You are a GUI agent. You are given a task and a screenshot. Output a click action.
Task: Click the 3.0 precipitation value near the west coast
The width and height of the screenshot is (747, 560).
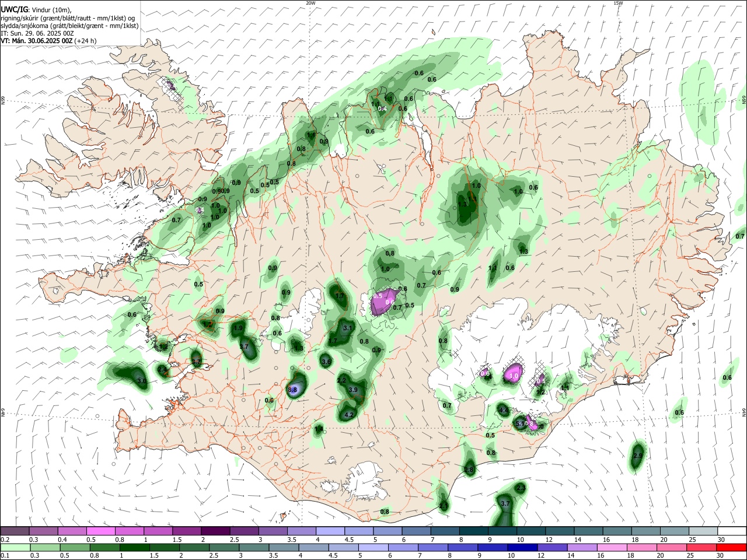pyautogui.click(x=142, y=381)
